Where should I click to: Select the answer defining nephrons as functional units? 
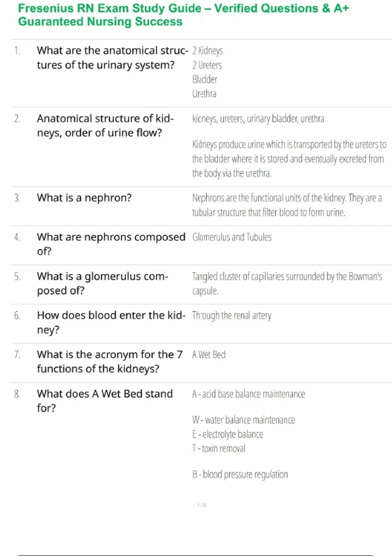[x=286, y=205]
